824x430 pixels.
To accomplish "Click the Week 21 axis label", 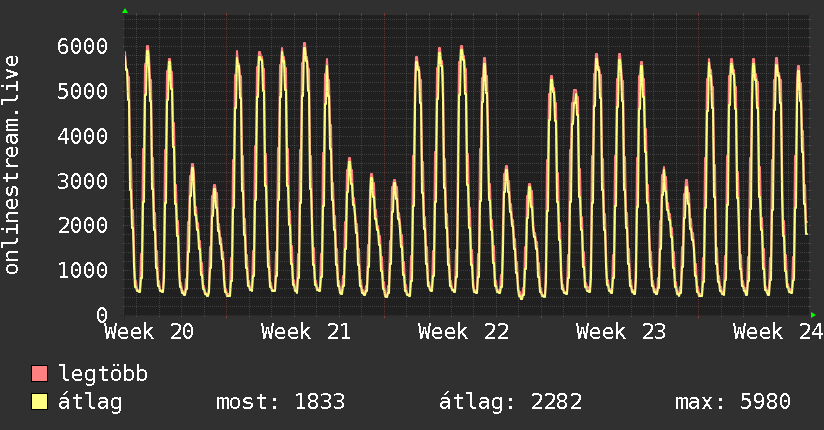I will (306, 332).
